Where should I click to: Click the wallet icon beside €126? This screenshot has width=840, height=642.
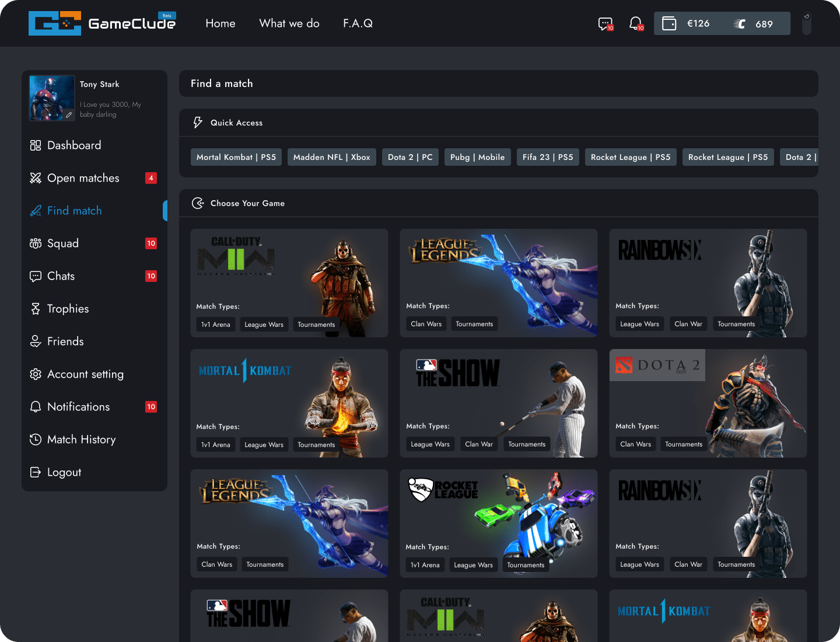coord(669,24)
